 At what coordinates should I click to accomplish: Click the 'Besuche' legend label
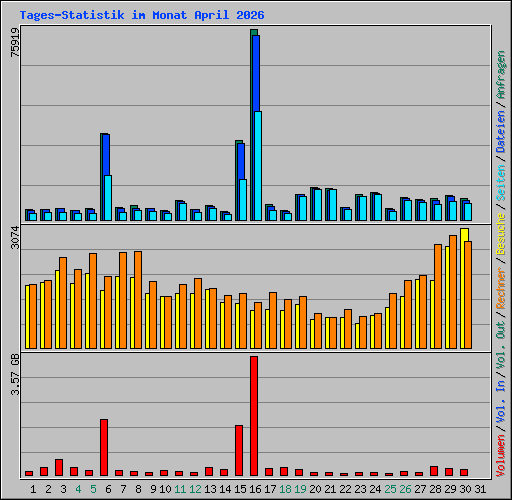coord(501,234)
